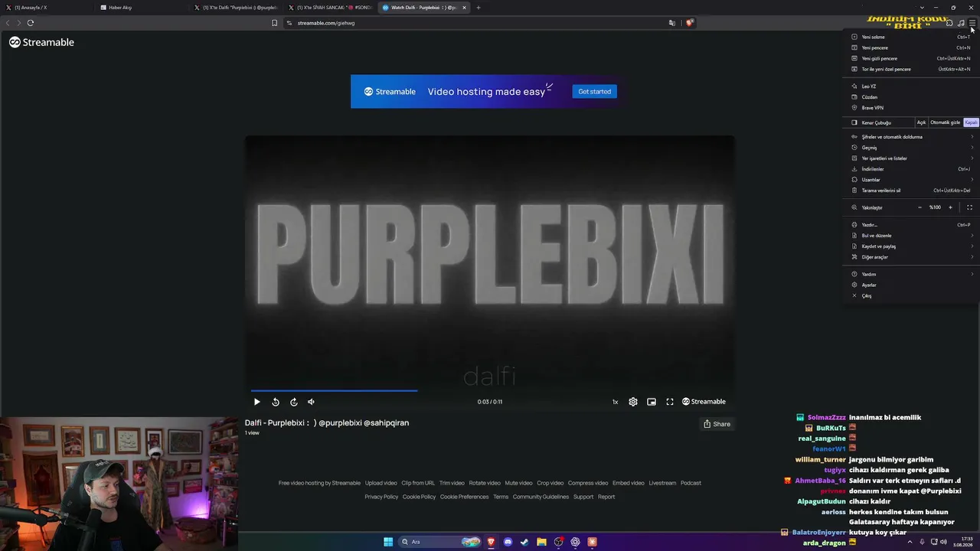This screenshot has width=980, height=551.
Task: Open the Windows Start menu
Action: (x=388, y=542)
